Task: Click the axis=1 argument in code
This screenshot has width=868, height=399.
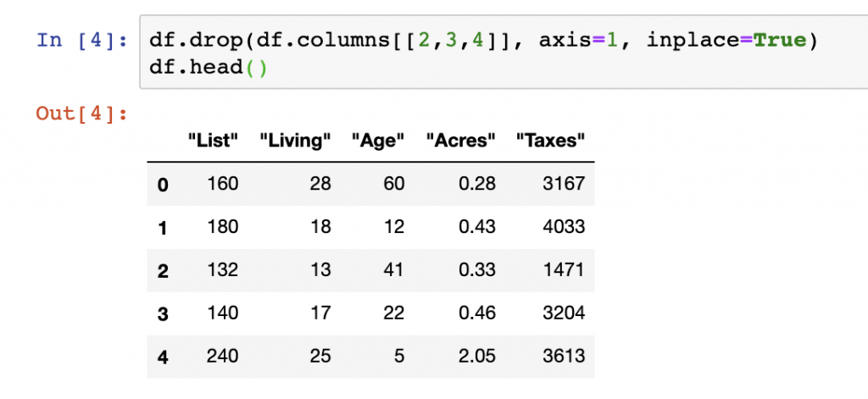Action: (x=580, y=41)
